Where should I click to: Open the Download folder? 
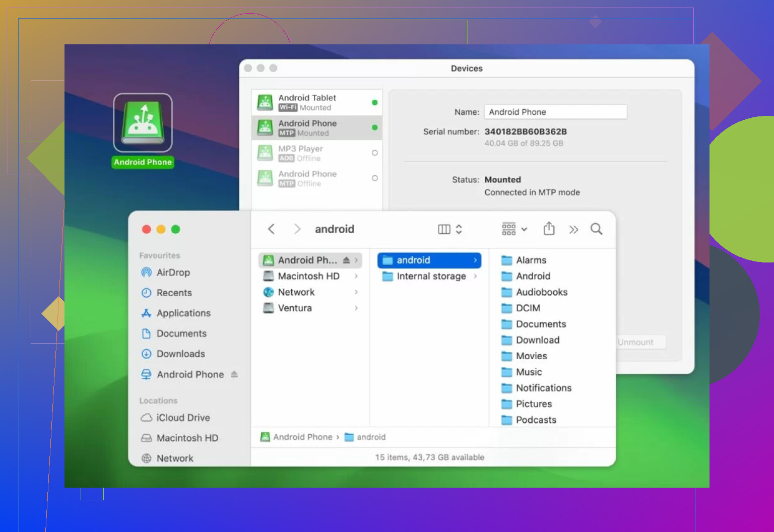(x=531, y=340)
